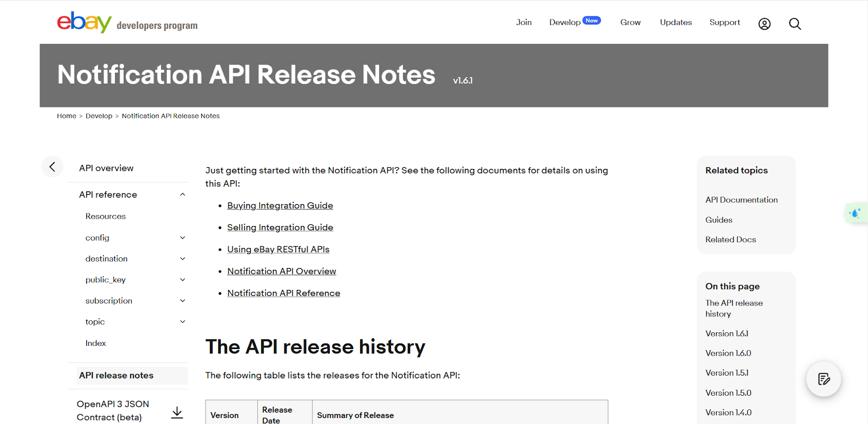Open subscription sidebar item

coord(108,301)
